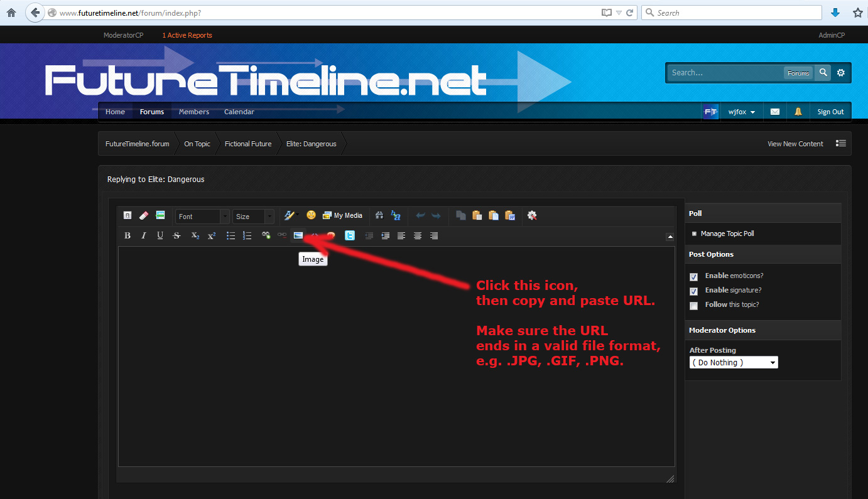Open the messages envelope icon
Image resolution: width=868 pixels, height=499 pixels.
click(x=775, y=112)
